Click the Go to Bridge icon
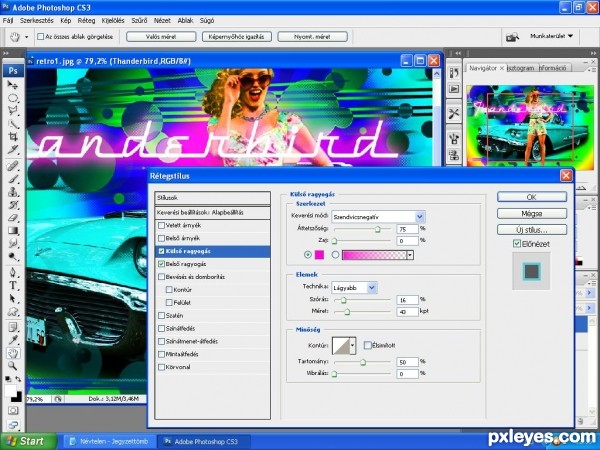 [x=512, y=37]
